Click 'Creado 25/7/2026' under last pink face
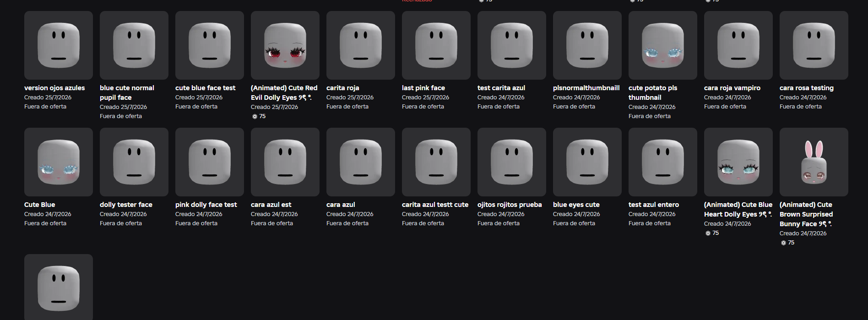The height and width of the screenshot is (320, 868). pos(425,98)
